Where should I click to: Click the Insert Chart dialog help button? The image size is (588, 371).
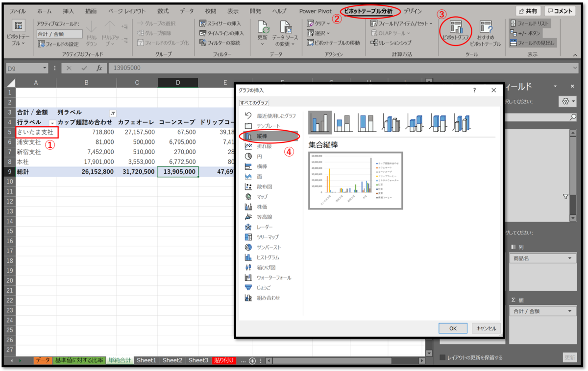474,90
